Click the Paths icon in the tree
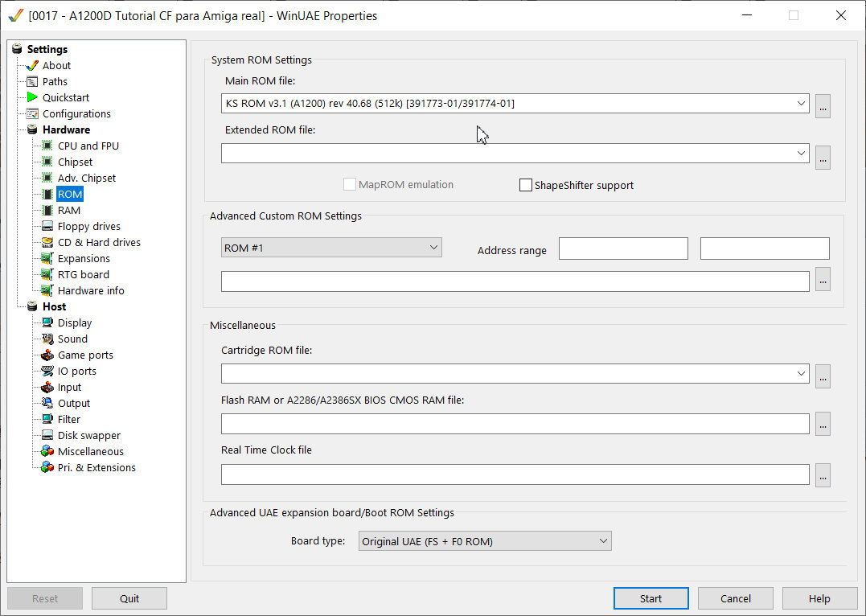 click(x=32, y=81)
